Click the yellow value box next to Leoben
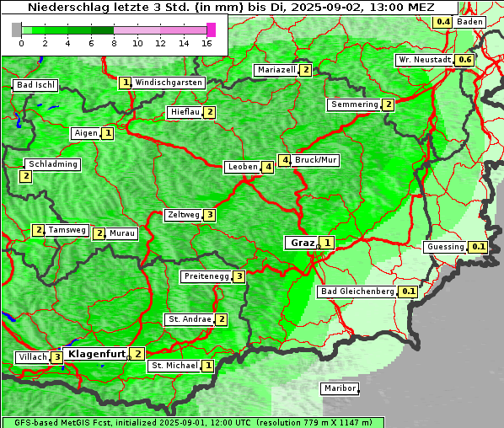Viewport: 504px width, 428px height. click(268, 167)
